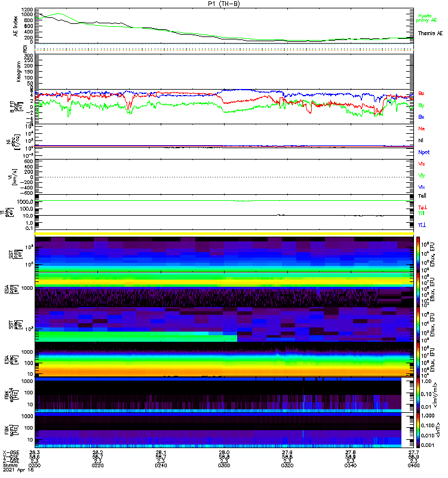Click the plot title P1 (TH-B)

(x=223, y=4)
